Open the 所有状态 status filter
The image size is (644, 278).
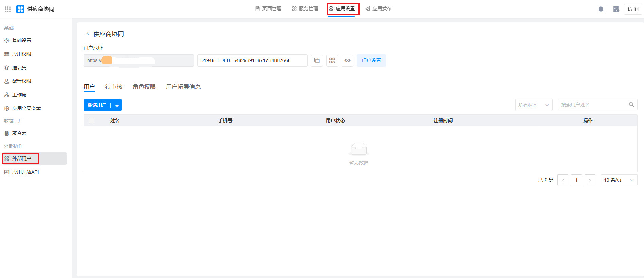click(x=534, y=105)
